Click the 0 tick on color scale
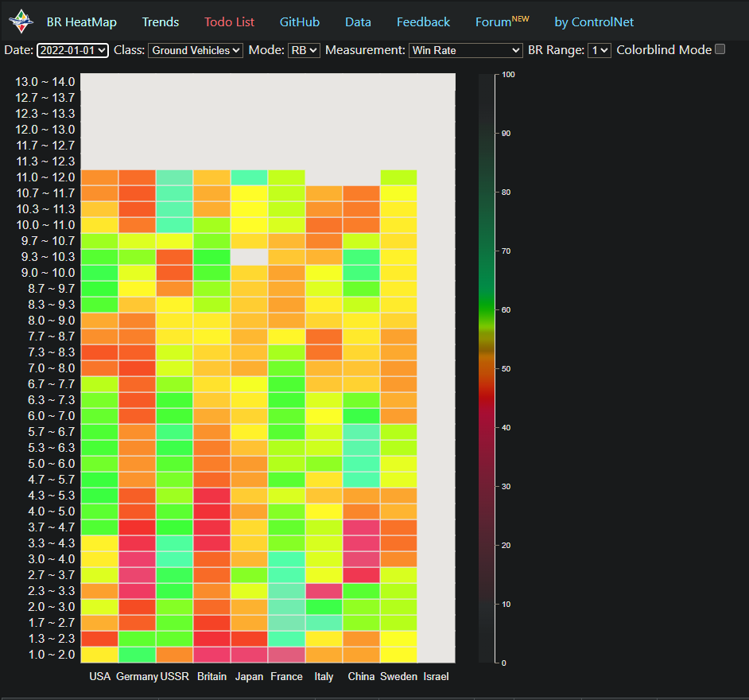The image size is (749, 700). coord(503,663)
